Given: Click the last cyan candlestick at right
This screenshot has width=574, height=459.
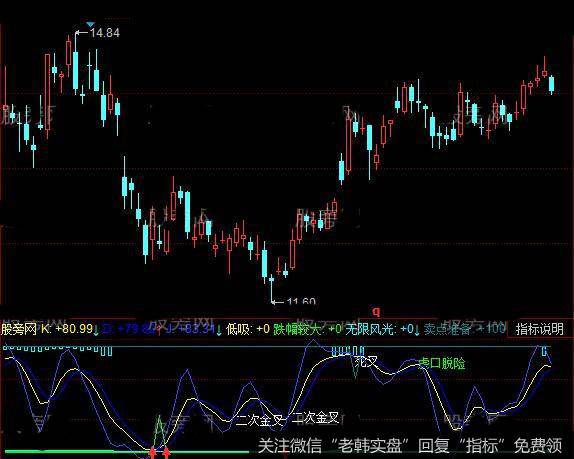Looking at the screenshot, I should 551,84.
